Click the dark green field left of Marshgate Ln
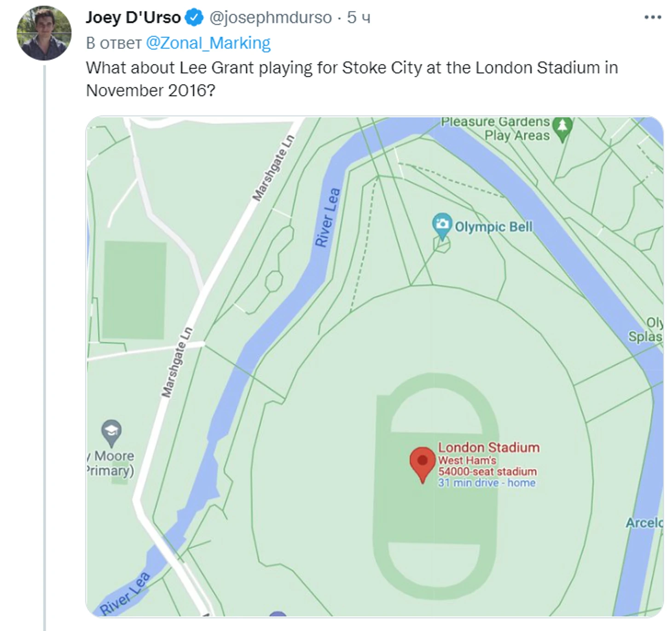This screenshot has height=631, width=672. [x=134, y=290]
